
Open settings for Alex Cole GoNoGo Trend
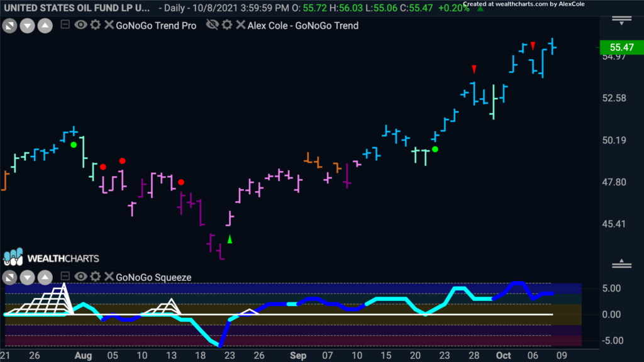tap(227, 25)
